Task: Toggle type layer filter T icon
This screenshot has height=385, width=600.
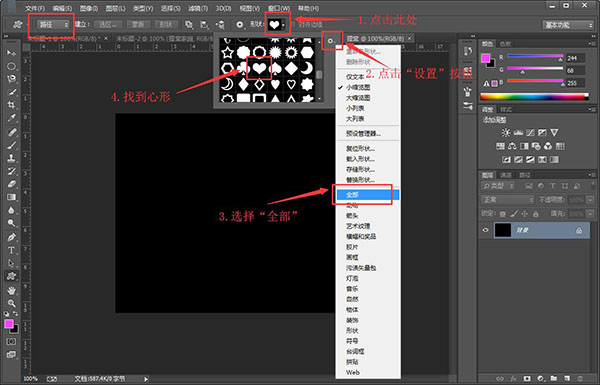Action: tap(553, 186)
